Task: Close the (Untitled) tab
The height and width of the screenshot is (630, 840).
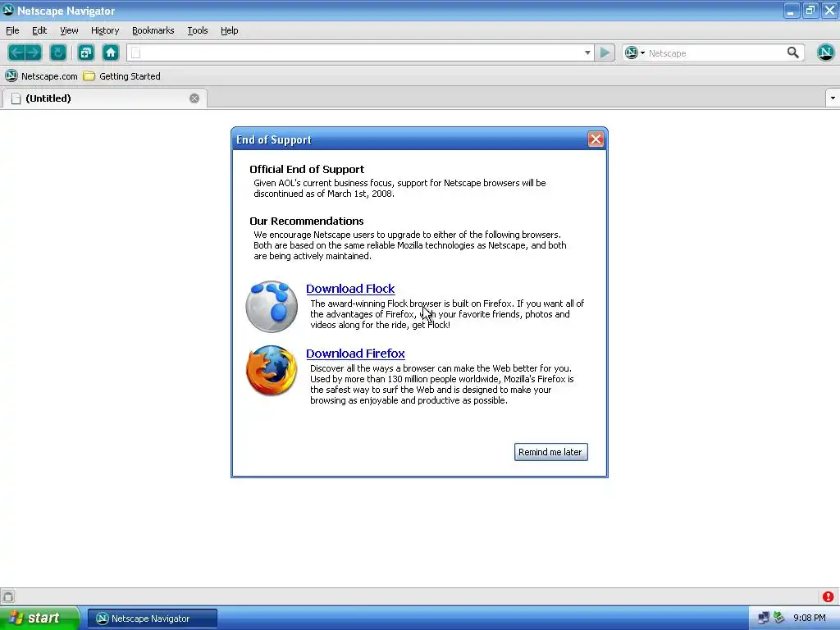Action: [194, 98]
